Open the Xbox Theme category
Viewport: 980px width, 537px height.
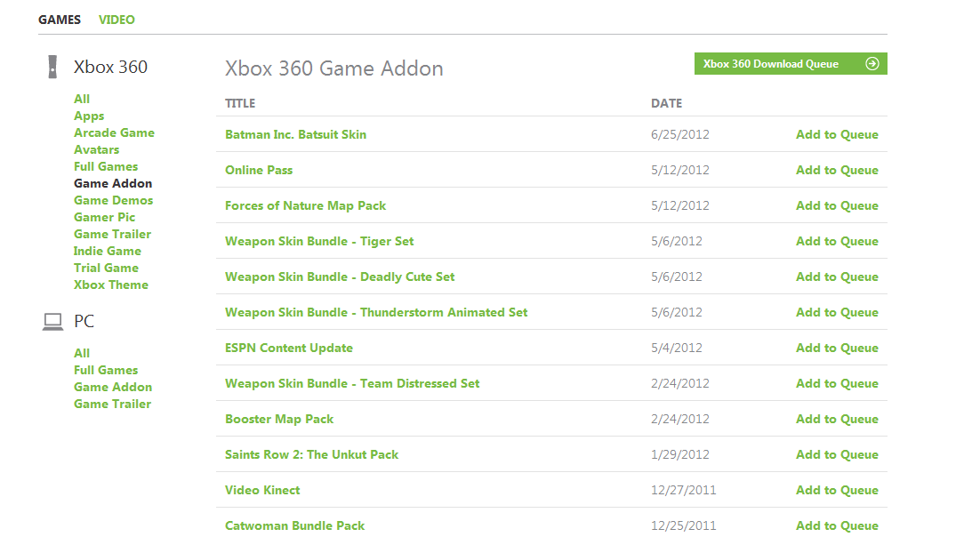pos(111,285)
